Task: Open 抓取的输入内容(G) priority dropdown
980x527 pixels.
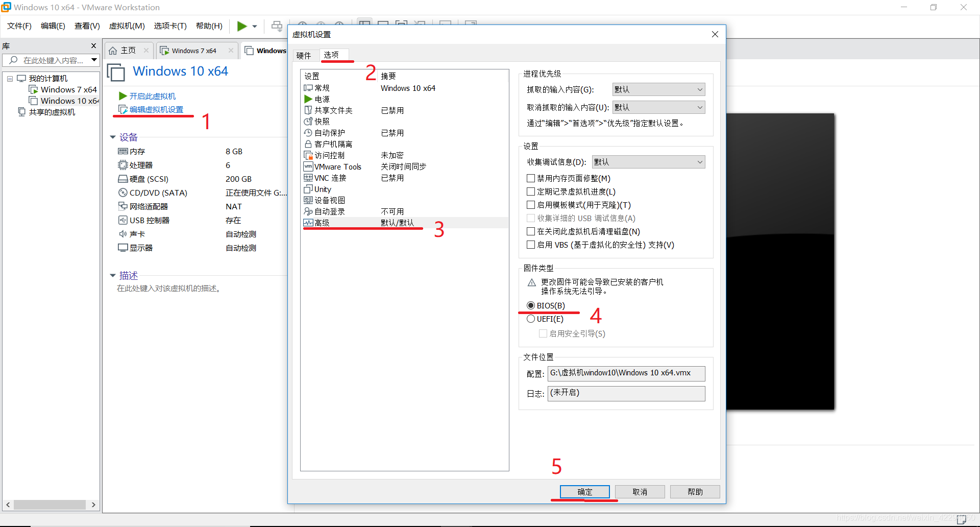Action: [658, 89]
